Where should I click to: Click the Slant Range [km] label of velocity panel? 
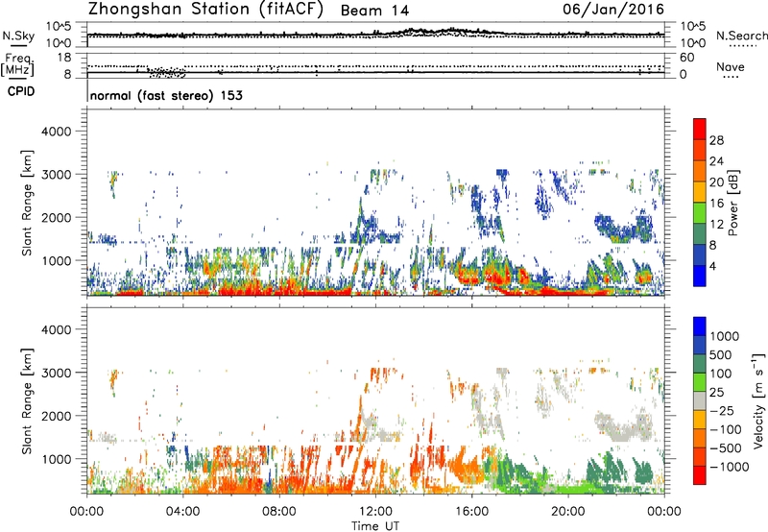pyautogui.click(x=27, y=401)
